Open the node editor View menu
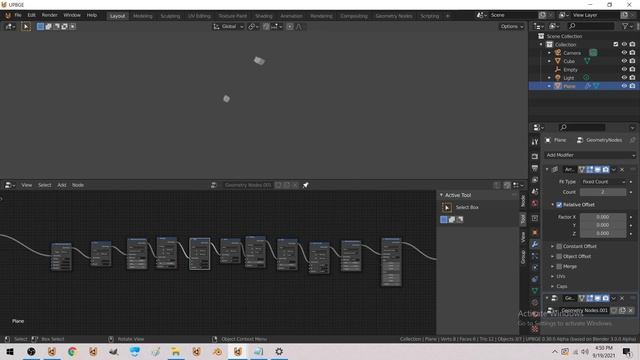 click(x=27, y=185)
